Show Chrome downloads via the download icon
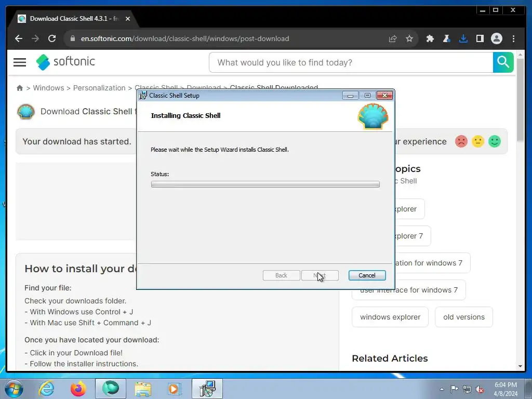Viewport: 532px width, 399px height. (463, 38)
